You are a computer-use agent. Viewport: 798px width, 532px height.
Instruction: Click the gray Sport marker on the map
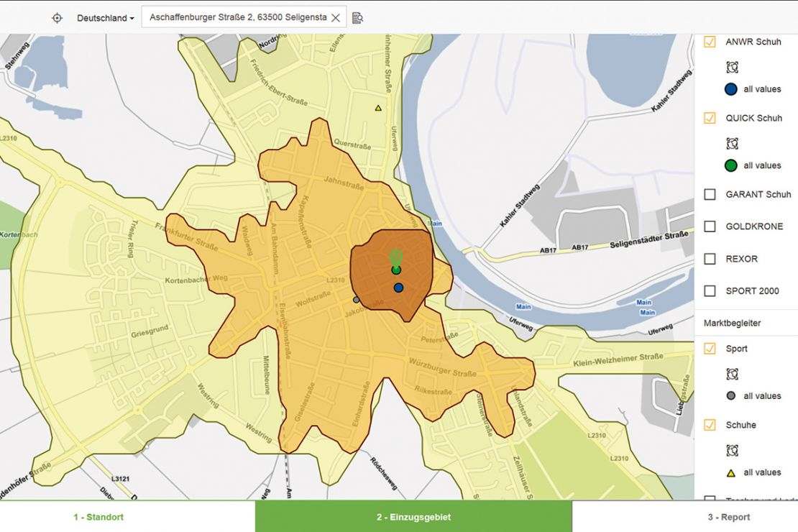[357, 300]
